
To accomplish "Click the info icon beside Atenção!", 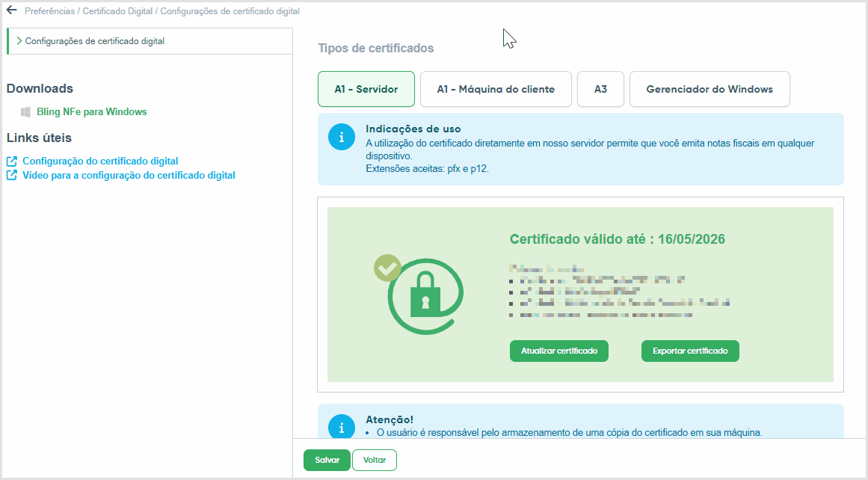I will 342,428.
